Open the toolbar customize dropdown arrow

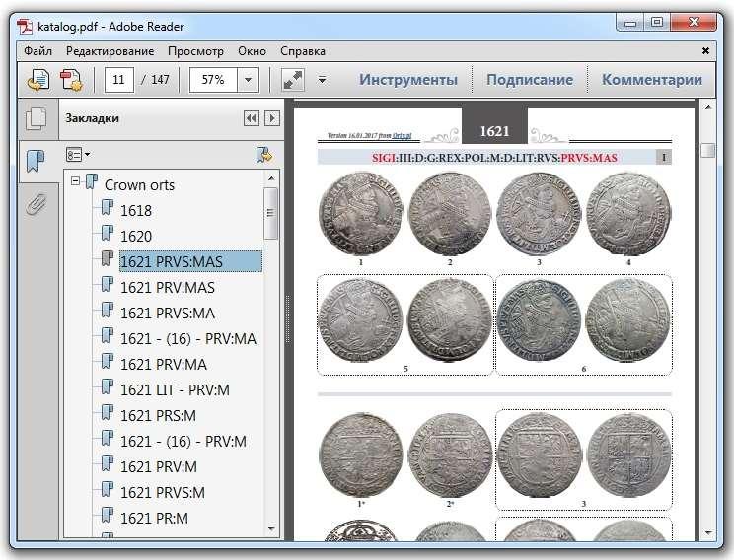point(322,80)
